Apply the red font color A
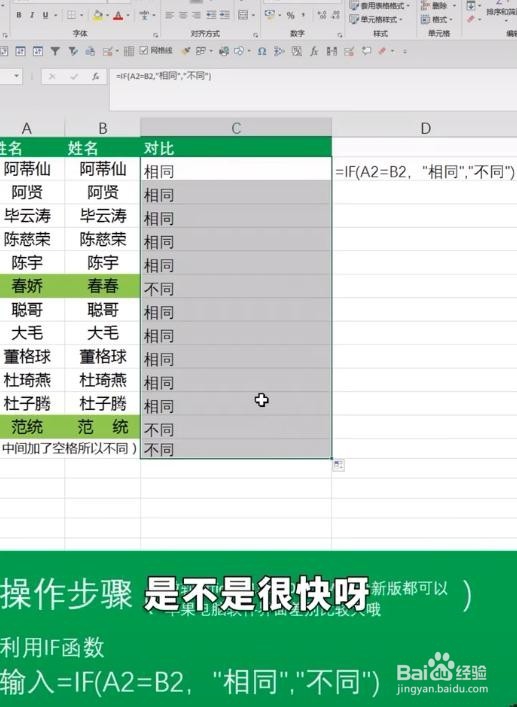The width and height of the screenshot is (517, 707). point(118,16)
